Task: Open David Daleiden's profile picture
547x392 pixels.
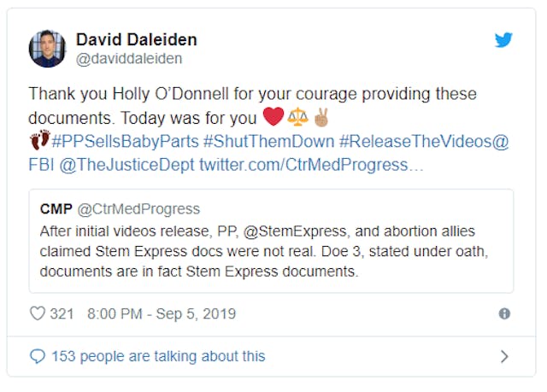Action: (48, 49)
